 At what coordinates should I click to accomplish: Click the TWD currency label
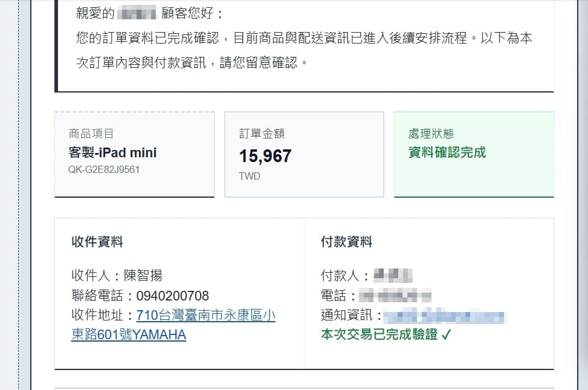click(x=250, y=176)
